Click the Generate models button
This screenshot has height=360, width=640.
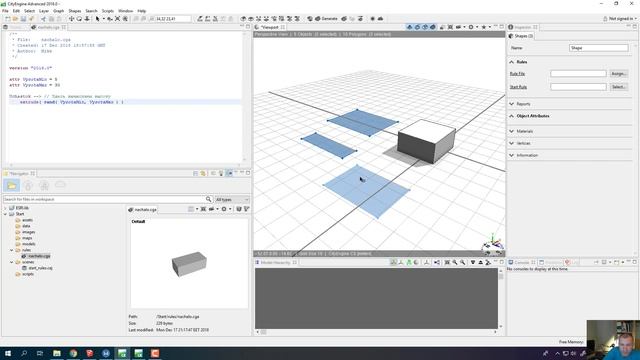tap(327, 19)
